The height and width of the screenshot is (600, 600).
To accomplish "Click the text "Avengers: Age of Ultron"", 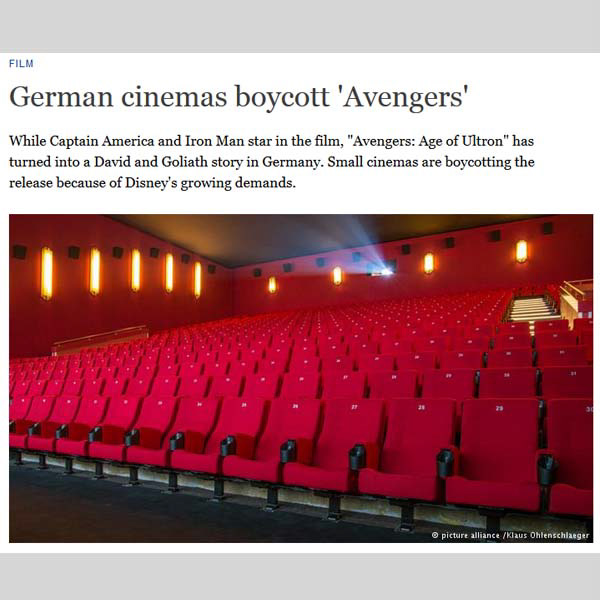I will (430, 141).
